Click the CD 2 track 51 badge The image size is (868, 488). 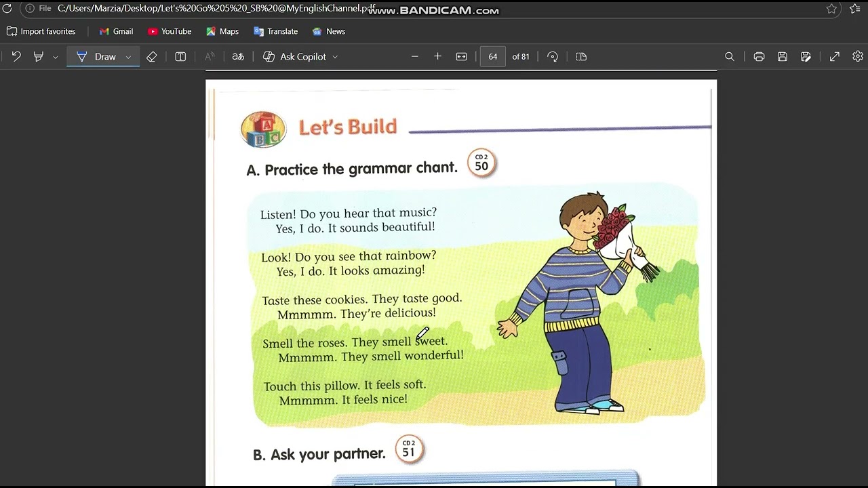(409, 449)
